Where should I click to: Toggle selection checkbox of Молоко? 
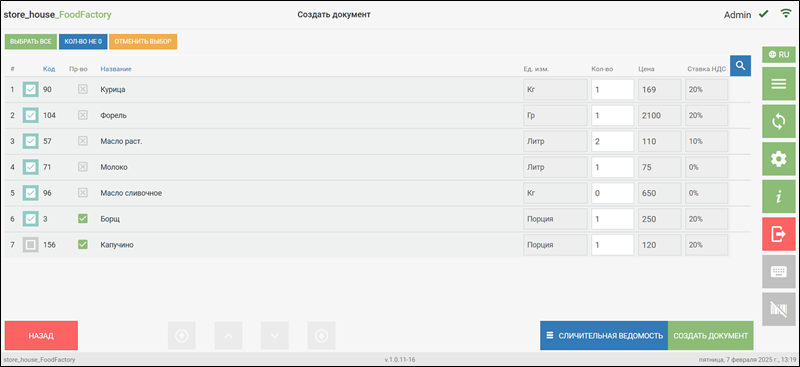pos(31,167)
